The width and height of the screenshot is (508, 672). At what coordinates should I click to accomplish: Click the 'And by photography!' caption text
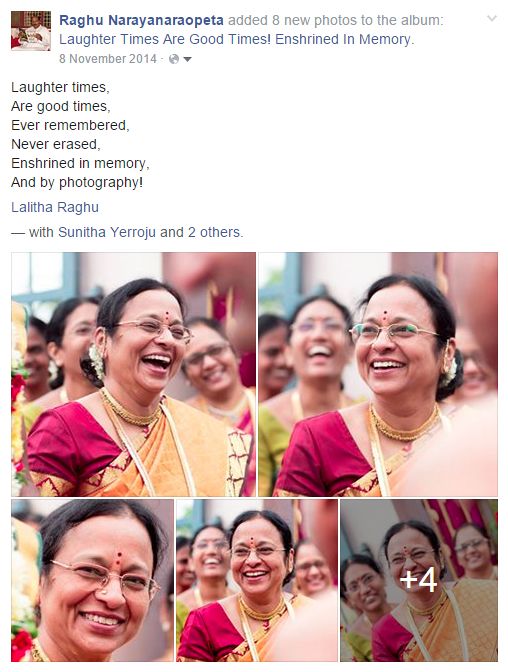click(x=77, y=183)
